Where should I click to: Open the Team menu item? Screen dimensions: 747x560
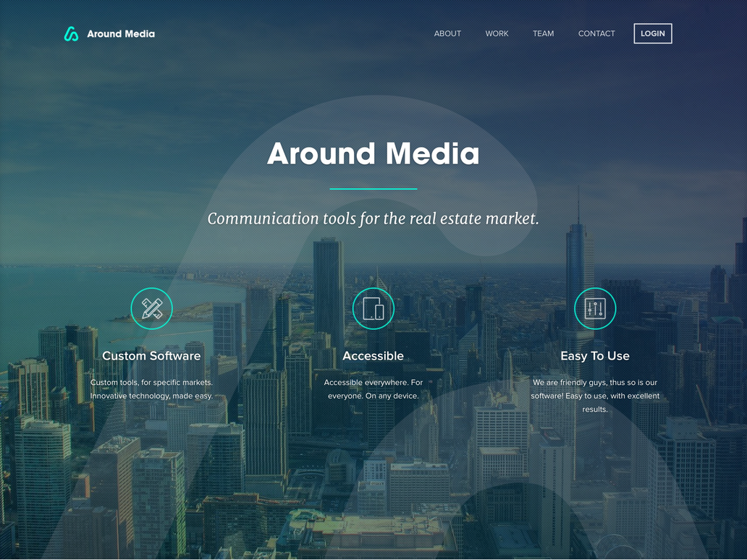tap(543, 34)
